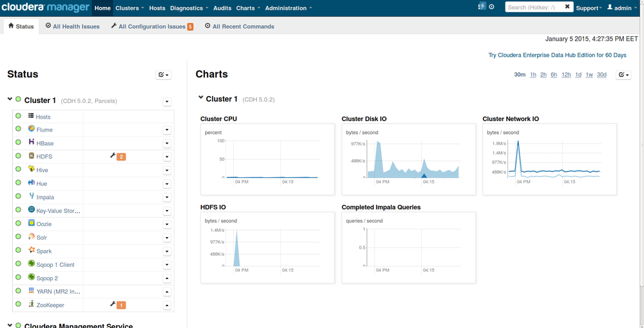Click the Cluster Network IO chart

[549, 159]
